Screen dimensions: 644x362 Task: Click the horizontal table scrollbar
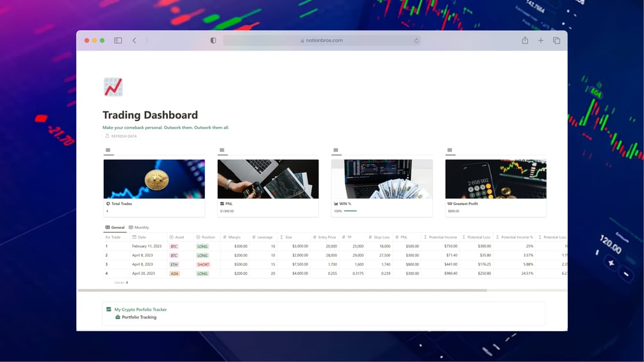[x=283, y=290]
